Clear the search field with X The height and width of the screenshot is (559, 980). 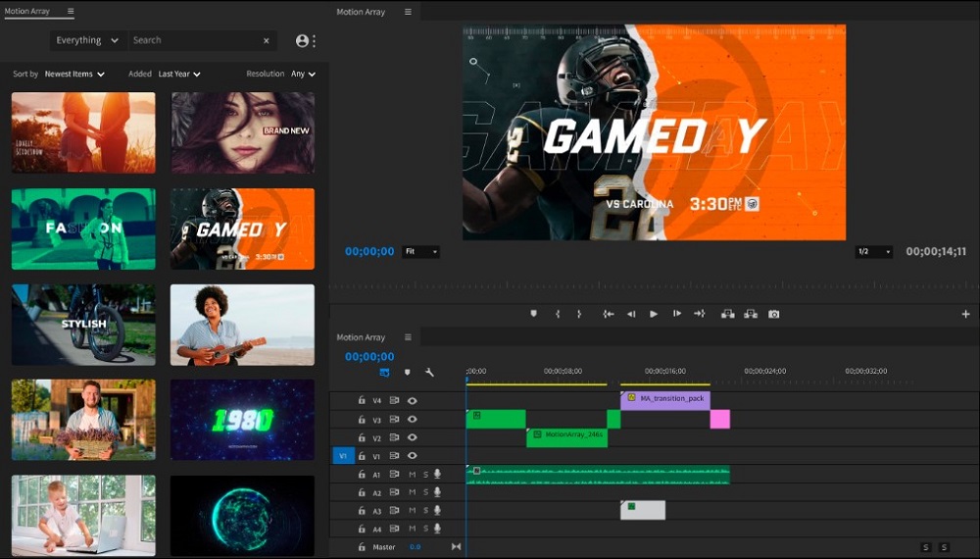click(267, 40)
